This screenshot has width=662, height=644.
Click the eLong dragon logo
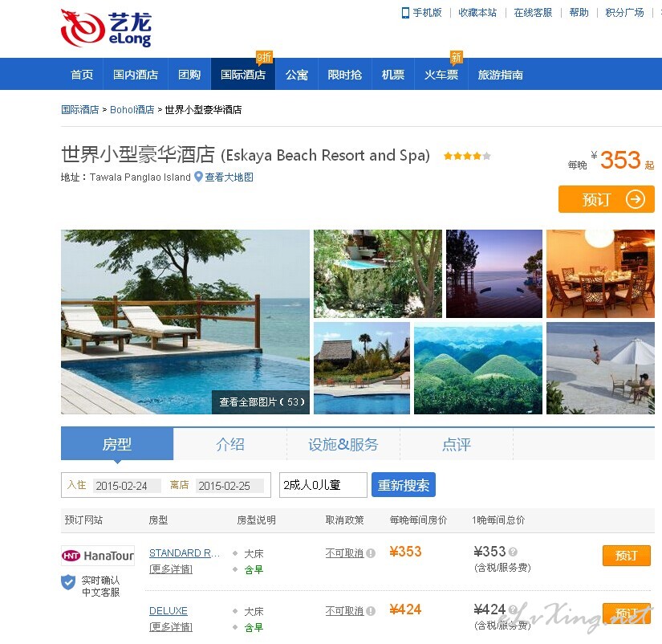pos(106,28)
